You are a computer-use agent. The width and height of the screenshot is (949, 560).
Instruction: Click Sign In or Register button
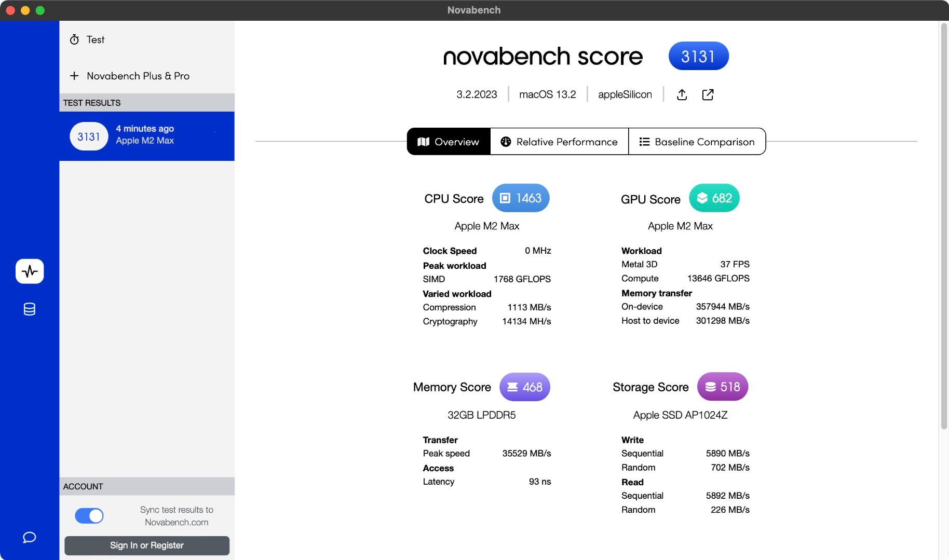pos(147,545)
